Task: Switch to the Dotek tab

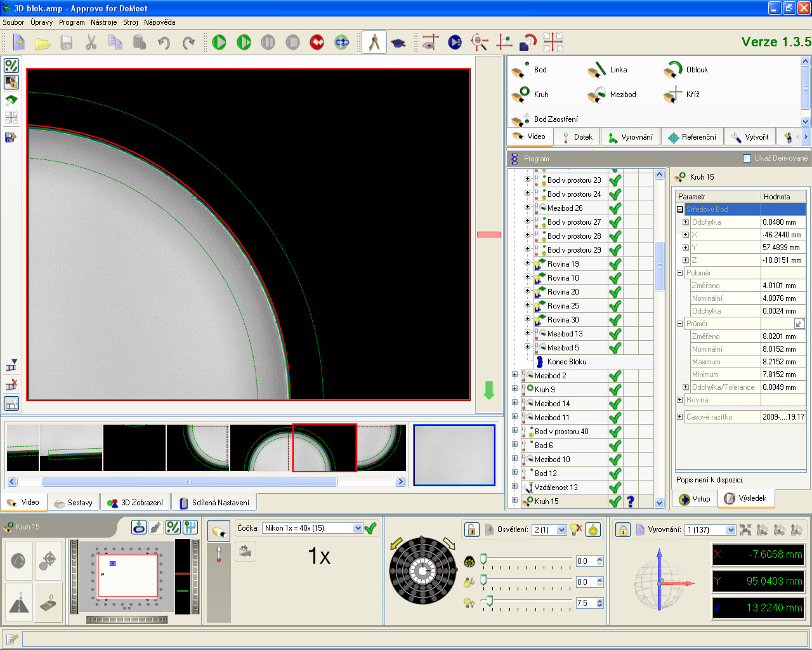Action: pos(577,137)
